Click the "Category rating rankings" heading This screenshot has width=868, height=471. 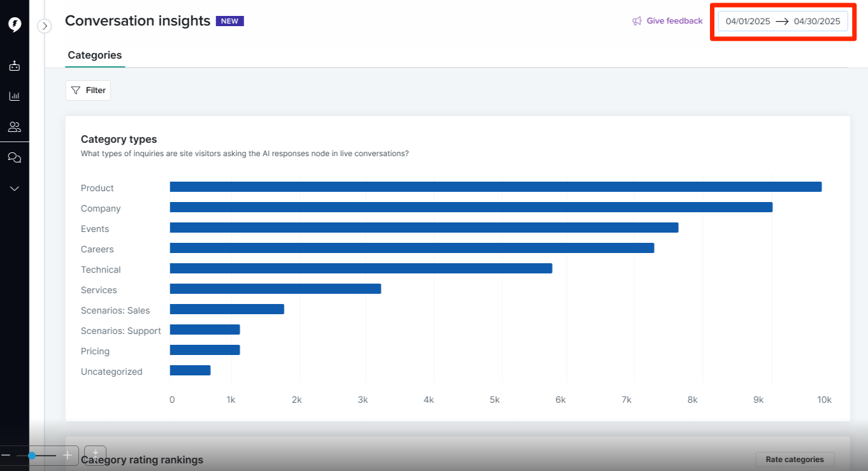pyautogui.click(x=142, y=460)
